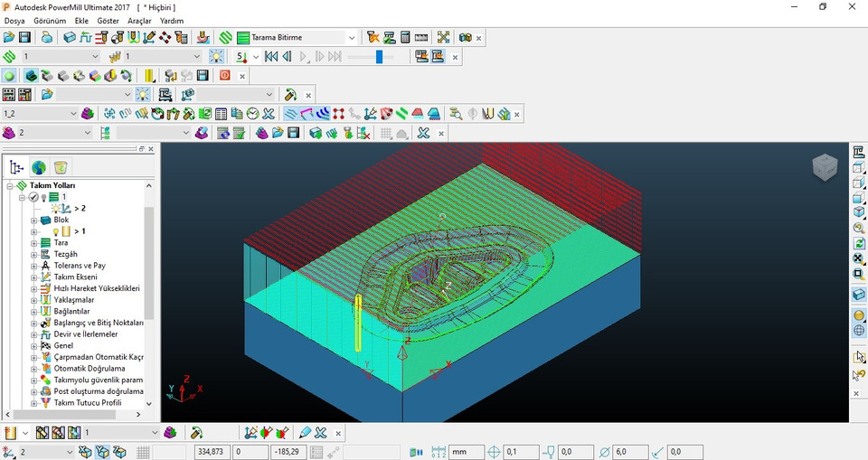Open the calculator icon in main toolbar
The height and width of the screenshot is (460, 868).
(405, 38)
